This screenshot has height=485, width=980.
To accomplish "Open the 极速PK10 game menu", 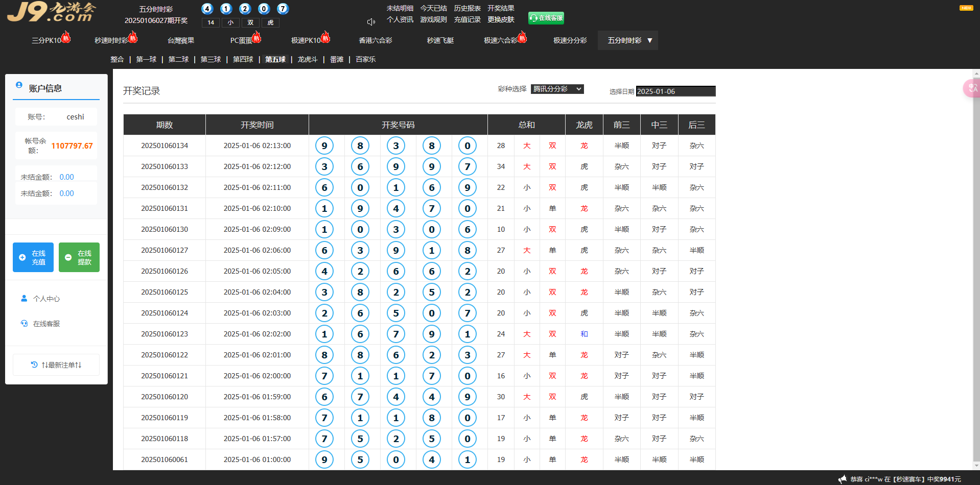I will click(x=306, y=40).
